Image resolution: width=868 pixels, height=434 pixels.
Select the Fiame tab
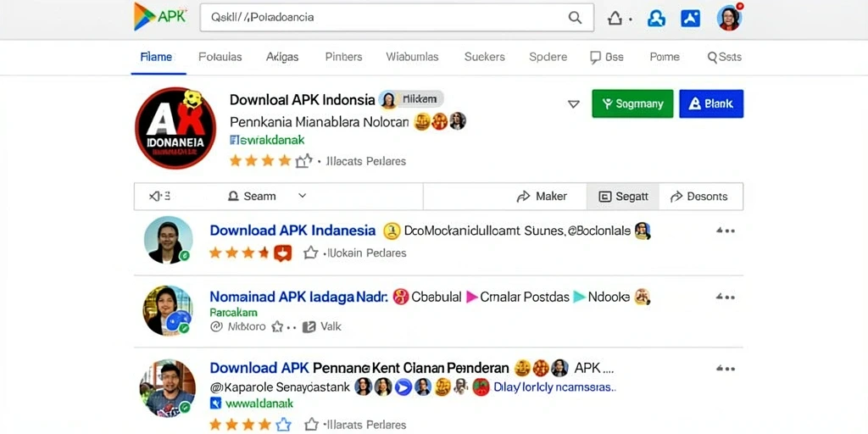pyautogui.click(x=156, y=57)
